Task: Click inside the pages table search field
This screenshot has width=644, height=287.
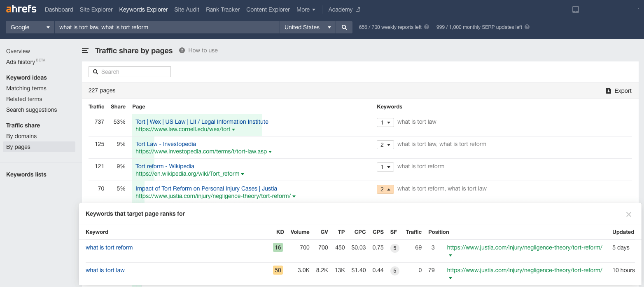Action: click(132, 71)
